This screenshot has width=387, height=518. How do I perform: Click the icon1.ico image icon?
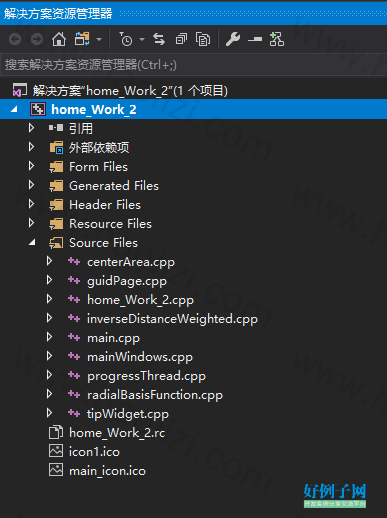tap(56, 451)
